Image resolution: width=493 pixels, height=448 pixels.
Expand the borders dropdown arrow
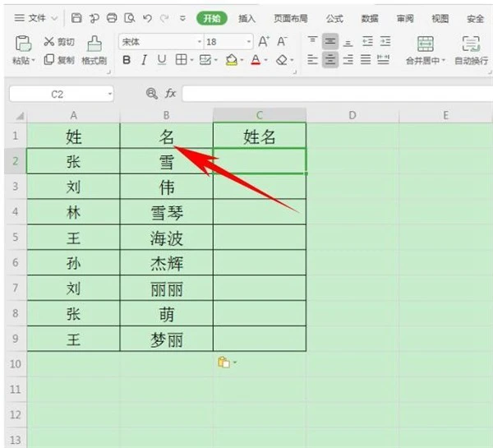coord(191,60)
